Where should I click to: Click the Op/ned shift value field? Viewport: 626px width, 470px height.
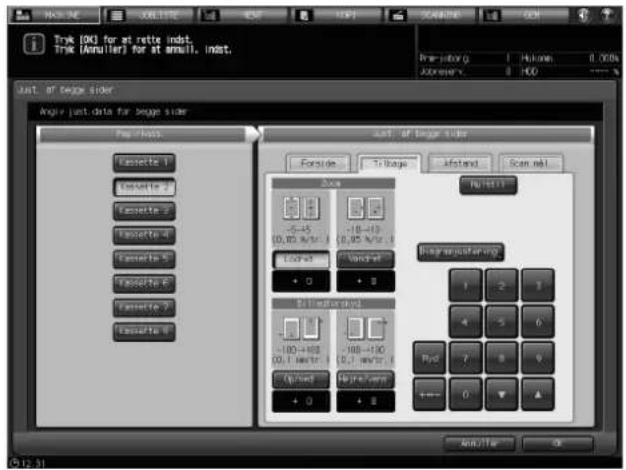301,401
